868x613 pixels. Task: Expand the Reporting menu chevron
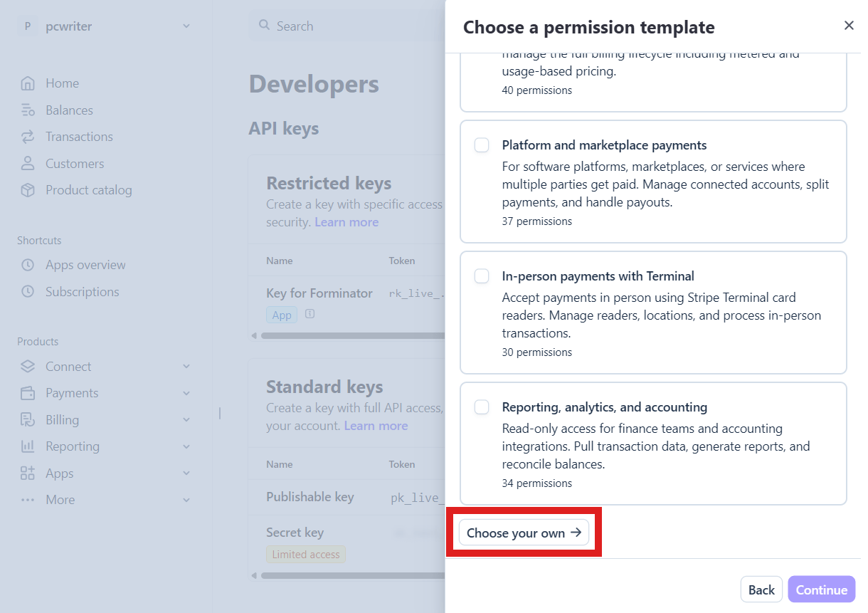pyautogui.click(x=186, y=446)
